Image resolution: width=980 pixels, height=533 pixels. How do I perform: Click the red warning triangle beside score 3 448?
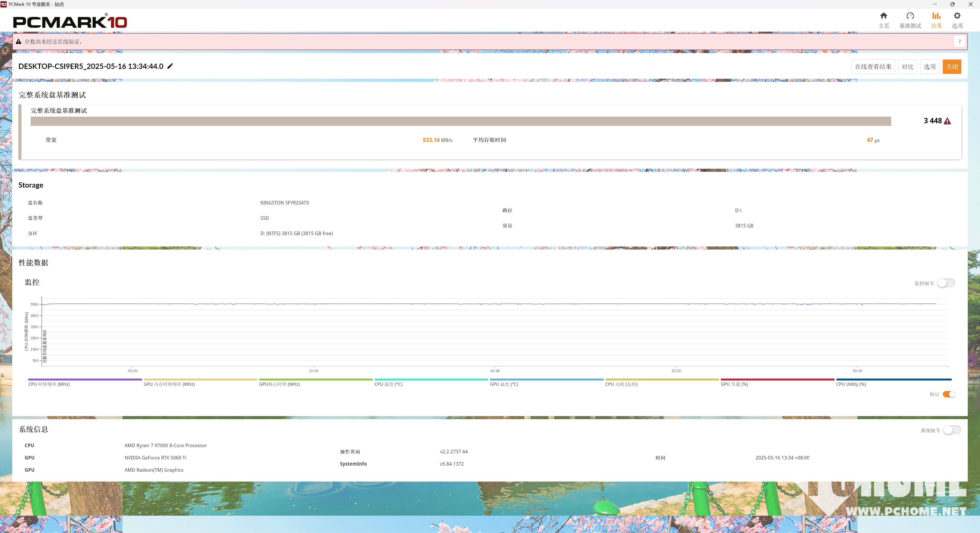[x=947, y=121]
